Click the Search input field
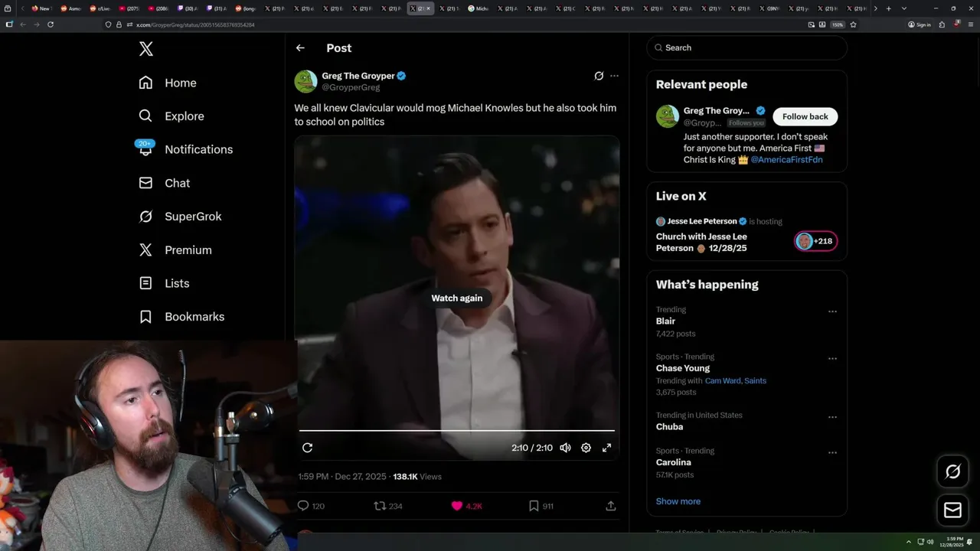Viewport: 980px width, 551px height. pyautogui.click(x=746, y=47)
